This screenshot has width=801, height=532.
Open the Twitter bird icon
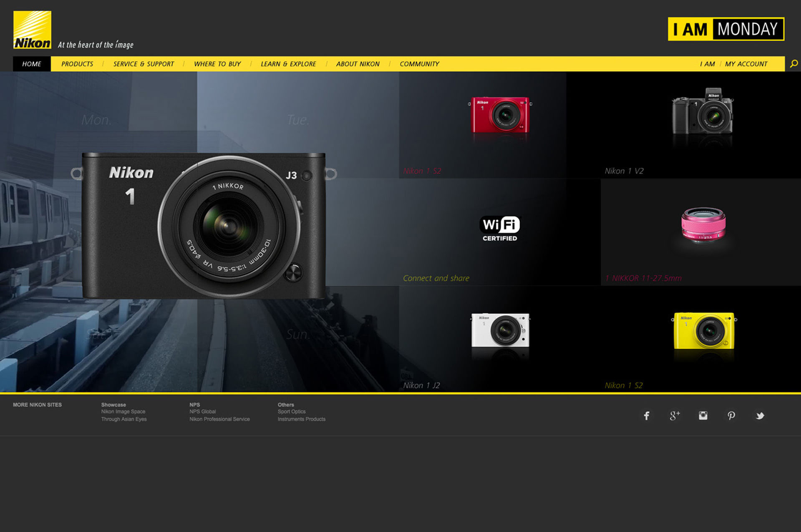[760, 416]
